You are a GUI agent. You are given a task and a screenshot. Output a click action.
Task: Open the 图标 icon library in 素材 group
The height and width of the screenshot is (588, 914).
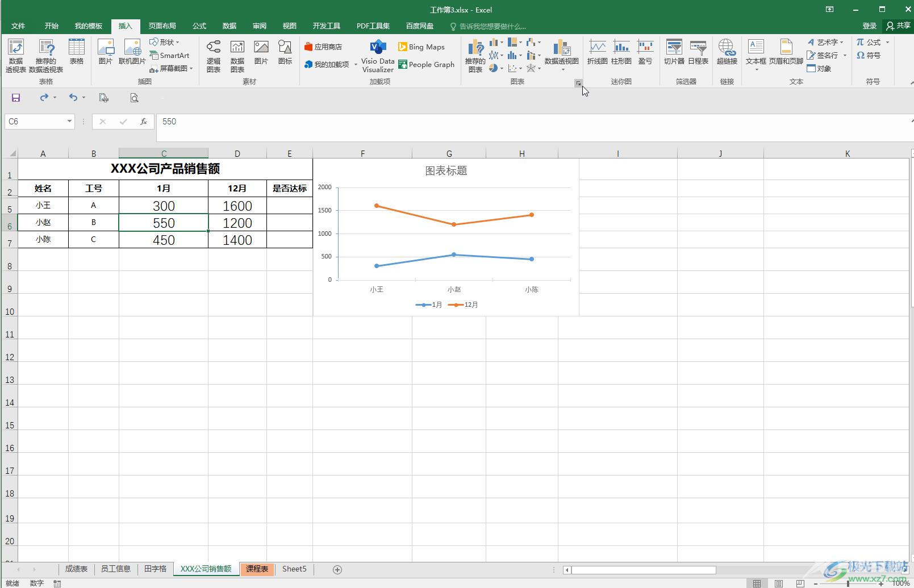[285, 52]
